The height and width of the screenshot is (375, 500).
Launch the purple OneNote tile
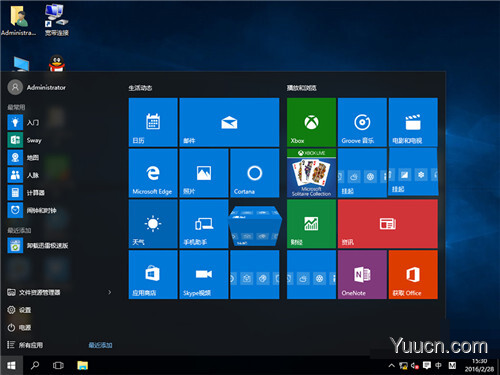pyautogui.click(x=362, y=275)
